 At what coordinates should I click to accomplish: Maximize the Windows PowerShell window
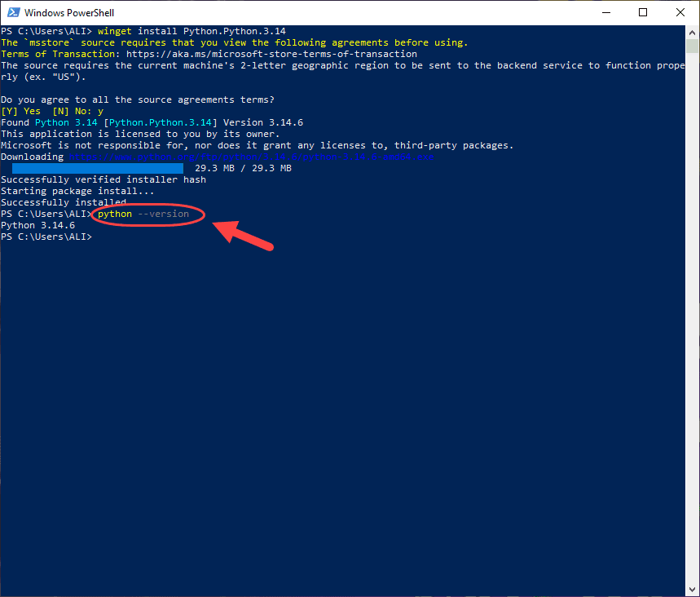tap(643, 12)
